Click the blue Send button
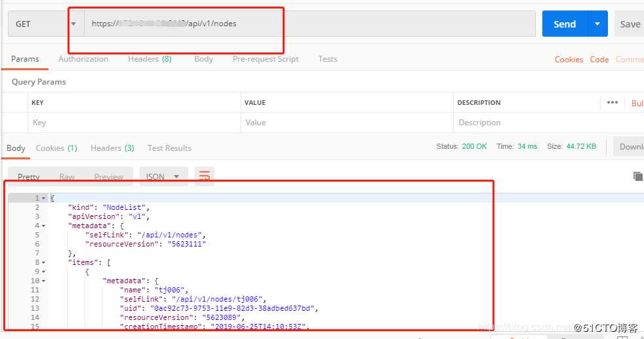Image resolution: width=644 pixels, height=339 pixels. click(565, 24)
